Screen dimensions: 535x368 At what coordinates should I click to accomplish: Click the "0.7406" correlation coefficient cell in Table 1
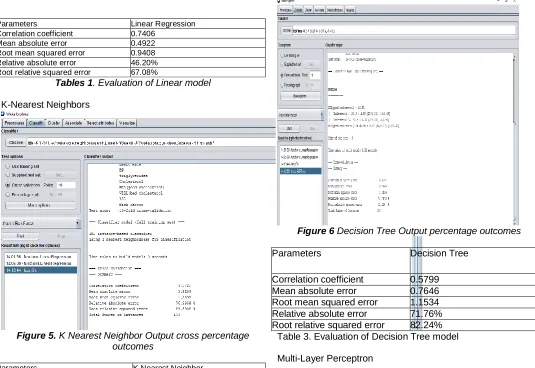(x=198, y=33)
